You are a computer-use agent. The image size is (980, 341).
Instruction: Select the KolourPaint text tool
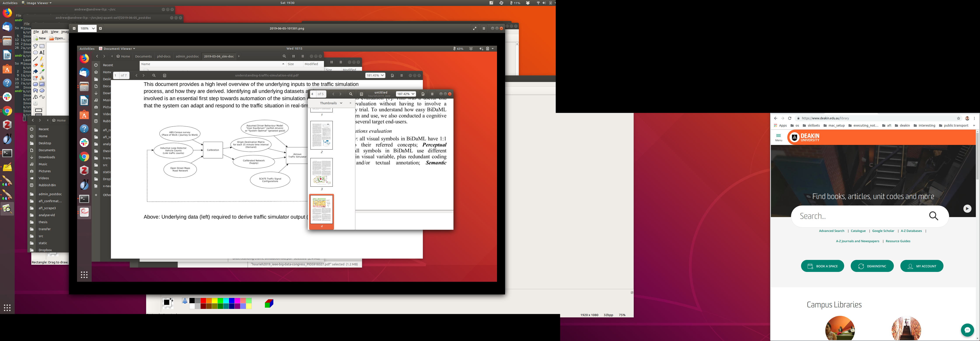[42, 52]
